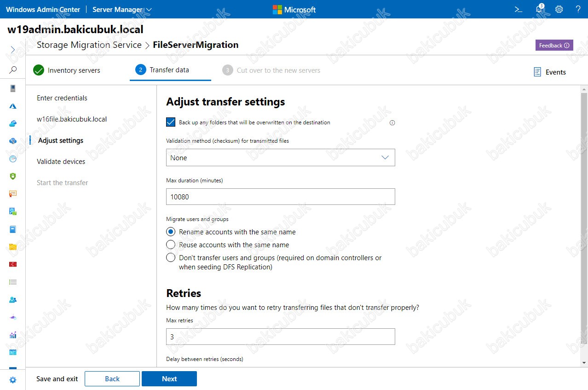Screen dimensions: 588x390
Task: Open the red Firewall brick icon
Action: click(x=13, y=264)
